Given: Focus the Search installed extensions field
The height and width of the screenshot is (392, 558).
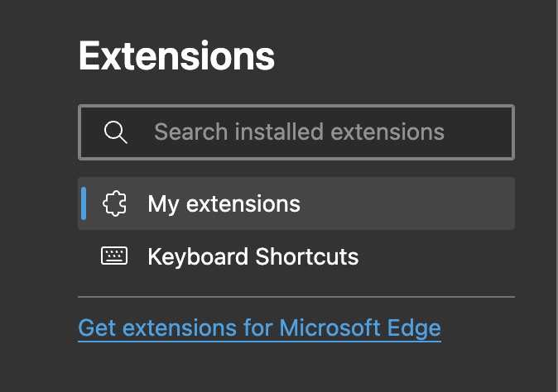Looking at the screenshot, I should pyautogui.click(x=296, y=131).
